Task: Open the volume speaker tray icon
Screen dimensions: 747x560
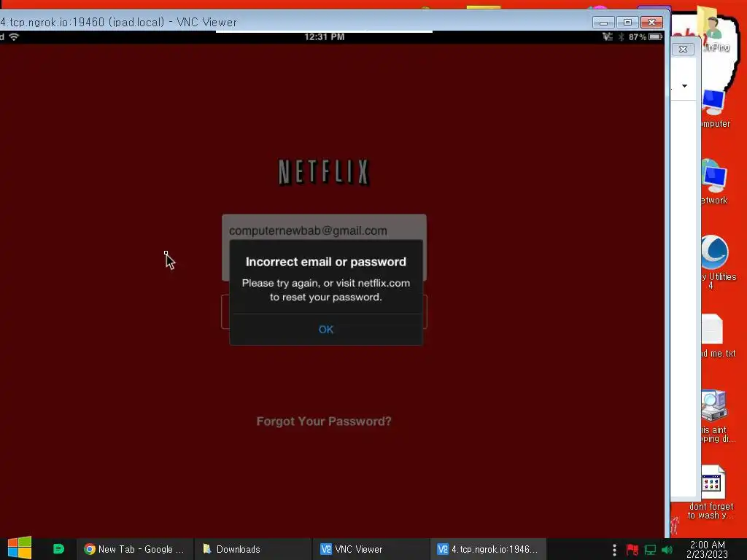Action: pyautogui.click(x=667, y=550)
